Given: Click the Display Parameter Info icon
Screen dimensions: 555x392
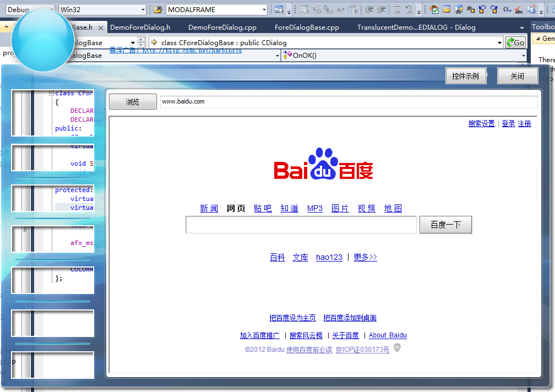Looking at the screenshot, I should 317,10.
